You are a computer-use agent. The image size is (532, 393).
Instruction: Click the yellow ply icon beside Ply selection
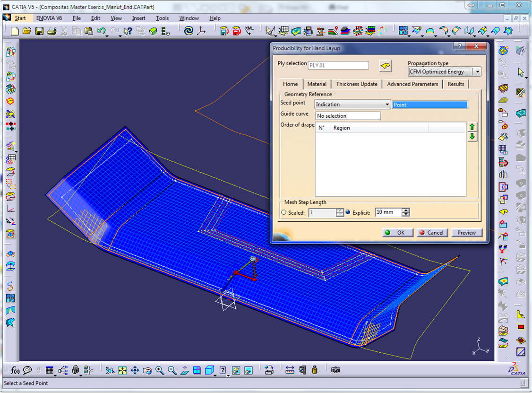[x=385, y=66]
